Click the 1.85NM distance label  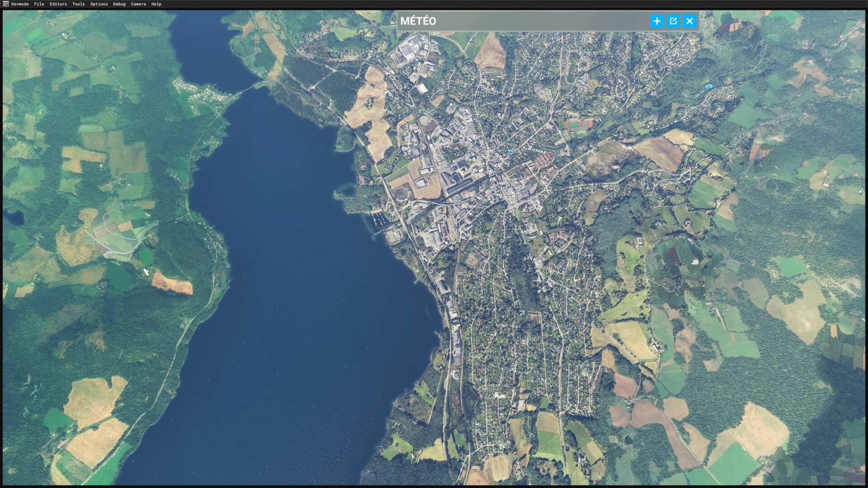tap(534, 150)
